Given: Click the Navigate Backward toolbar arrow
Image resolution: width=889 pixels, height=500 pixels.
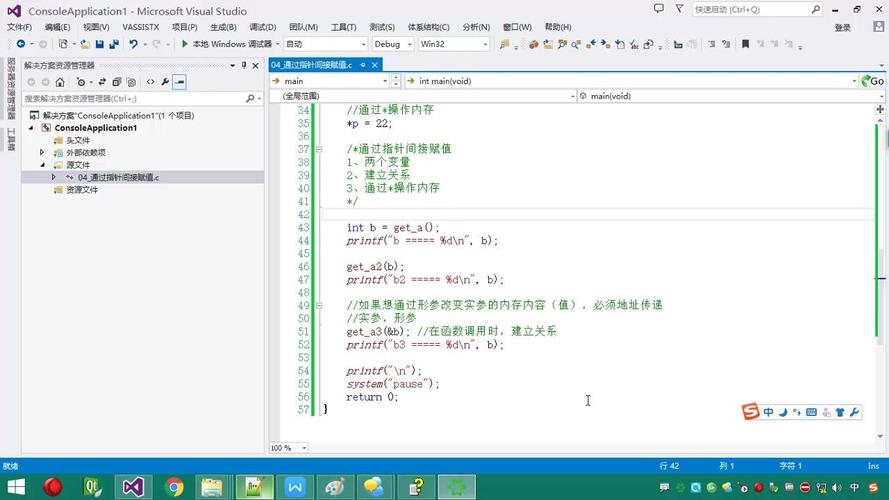Looking at the screenshot, I should (x=20, y=44).
